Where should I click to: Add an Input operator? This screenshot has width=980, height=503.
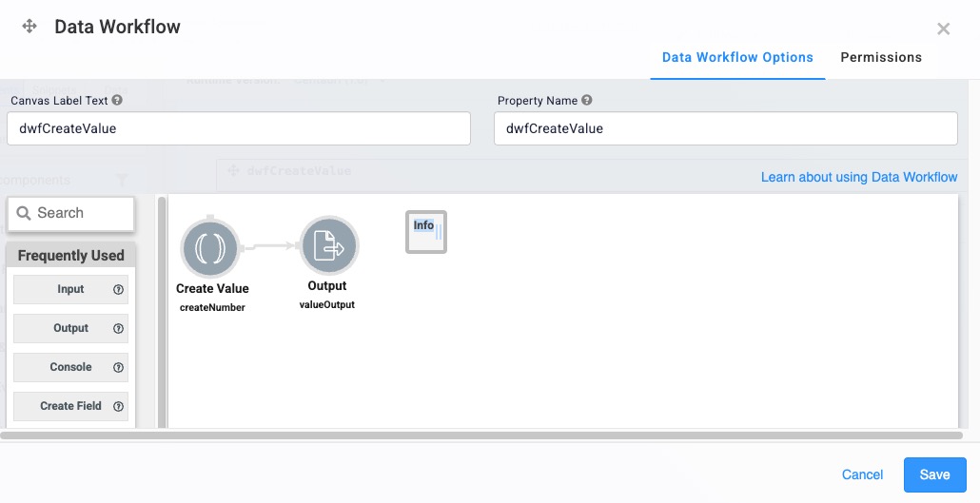[x=70, y=289]
